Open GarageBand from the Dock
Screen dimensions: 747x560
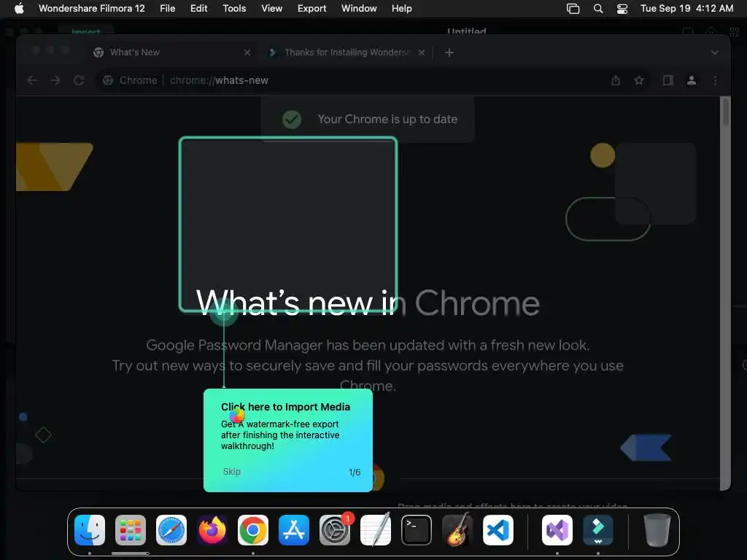(x=457, y=529)
